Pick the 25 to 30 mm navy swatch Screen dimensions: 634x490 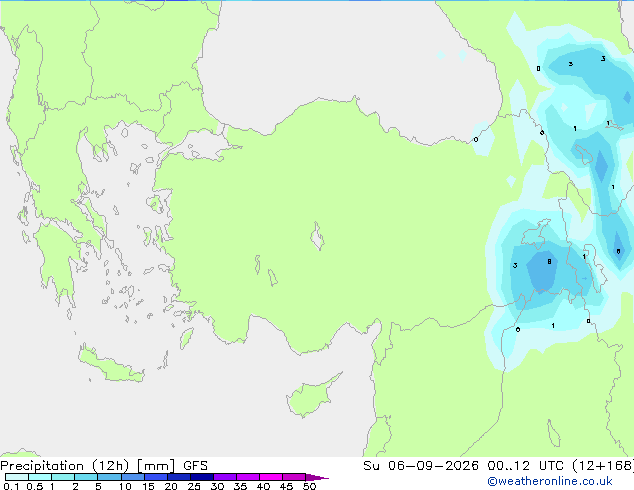coord(202,477)
